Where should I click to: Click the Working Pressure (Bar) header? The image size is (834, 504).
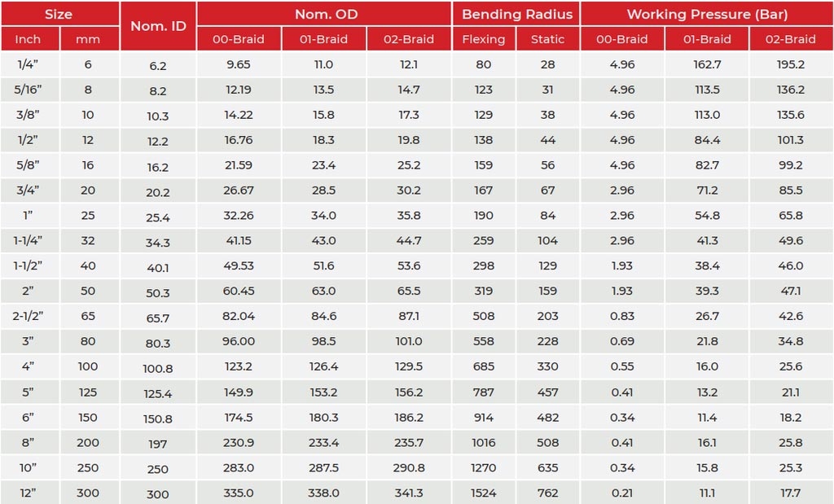tap(707, 14)
